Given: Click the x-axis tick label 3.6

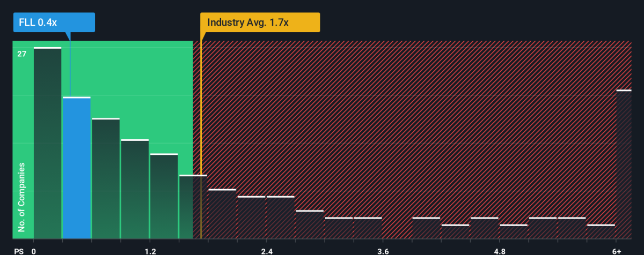Looking at the screenshot, I should [x=383, y=251].
